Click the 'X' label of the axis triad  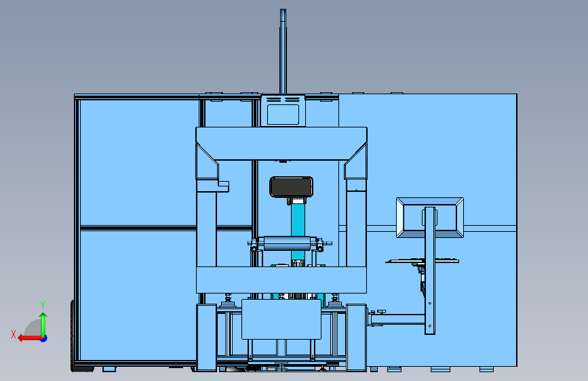[14, 334]
